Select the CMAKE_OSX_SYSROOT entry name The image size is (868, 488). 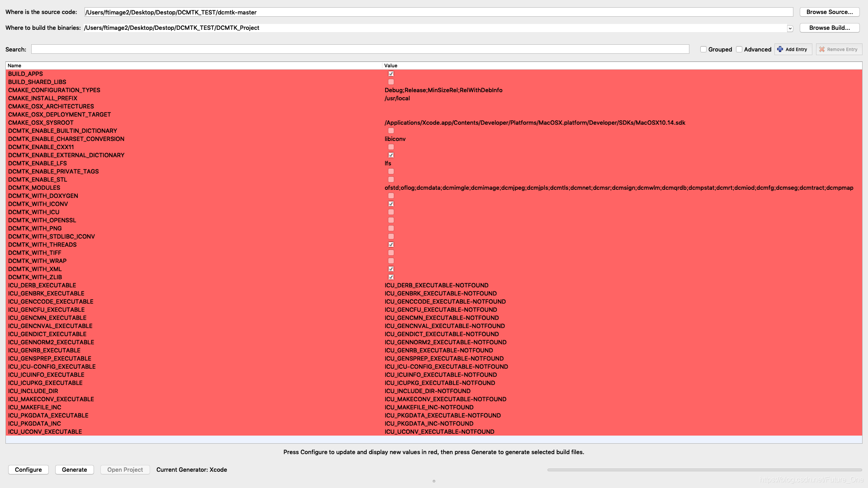[x=41, y=122]
